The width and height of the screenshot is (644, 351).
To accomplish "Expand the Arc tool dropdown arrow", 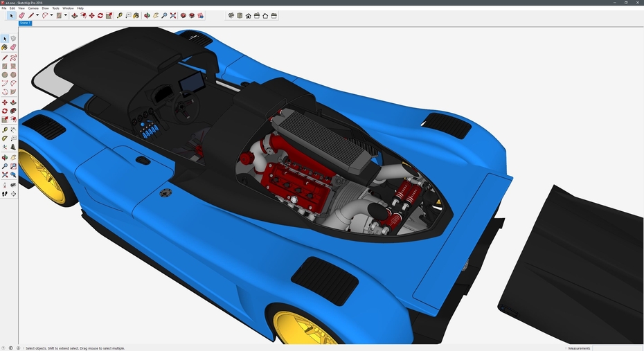I will (x=52, y=15).
